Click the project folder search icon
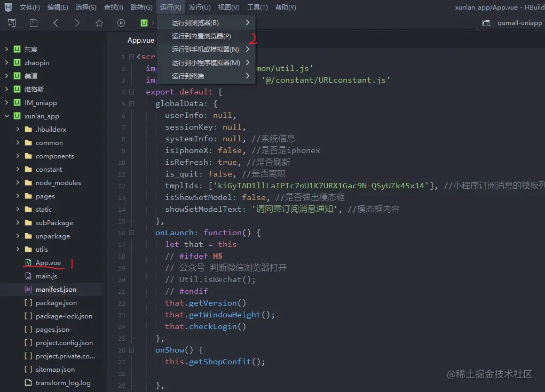 pos(486,23)
